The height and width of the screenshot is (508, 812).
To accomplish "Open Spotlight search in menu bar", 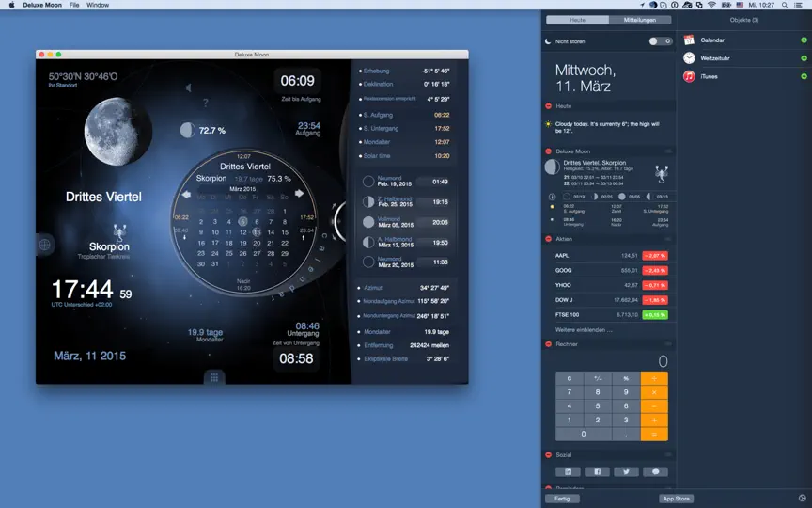I will [x=785, y=5].
